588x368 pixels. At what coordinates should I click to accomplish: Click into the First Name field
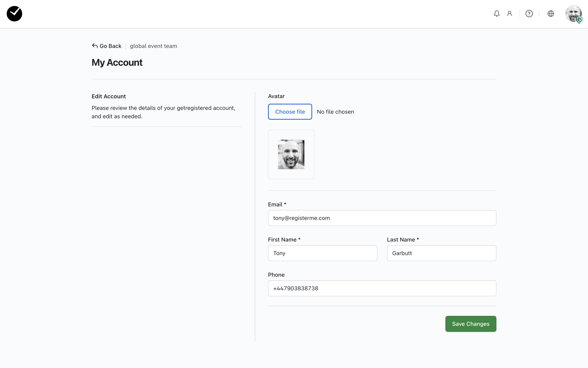pyautogui.click(x=322, y=253)
